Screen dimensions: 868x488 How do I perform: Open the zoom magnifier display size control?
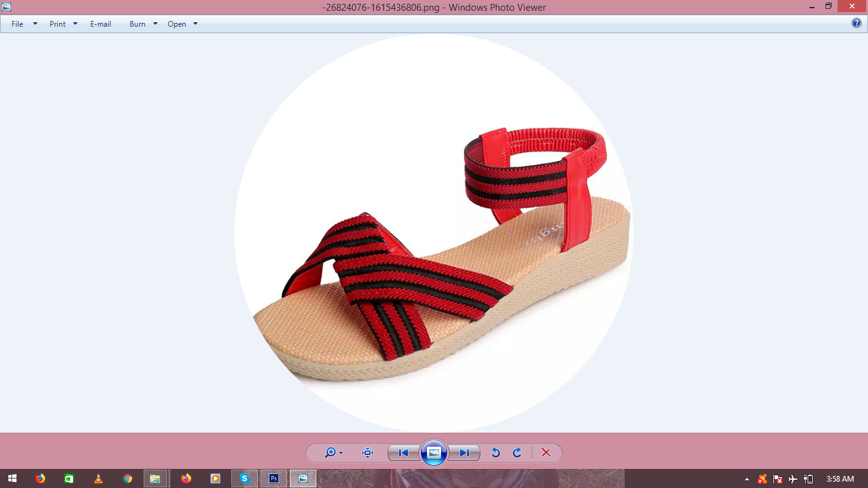(x=334, y=453)
